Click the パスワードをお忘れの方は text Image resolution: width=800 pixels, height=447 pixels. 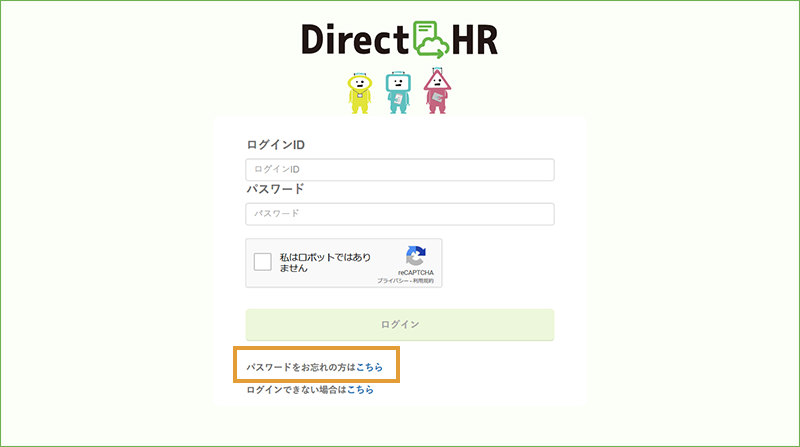301,367
